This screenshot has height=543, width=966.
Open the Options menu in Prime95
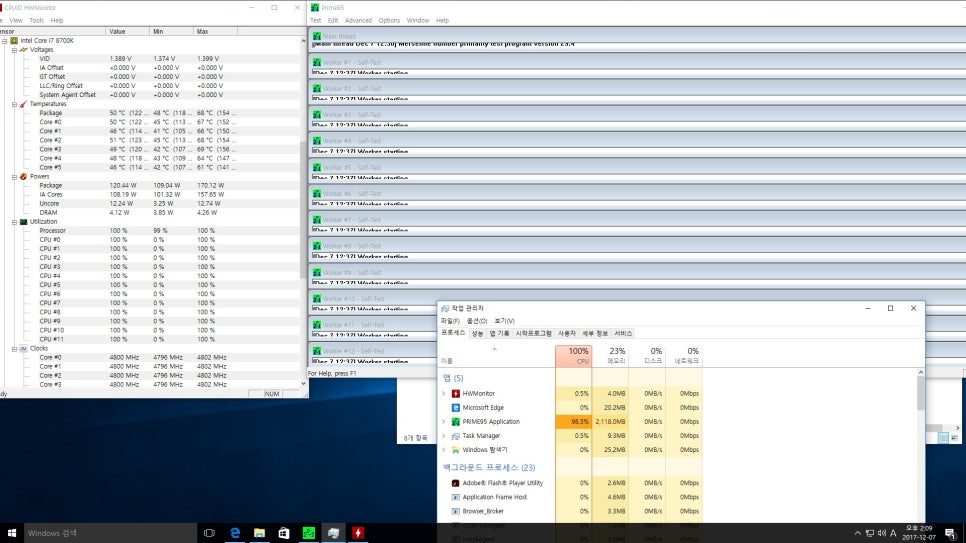[389, 20]
